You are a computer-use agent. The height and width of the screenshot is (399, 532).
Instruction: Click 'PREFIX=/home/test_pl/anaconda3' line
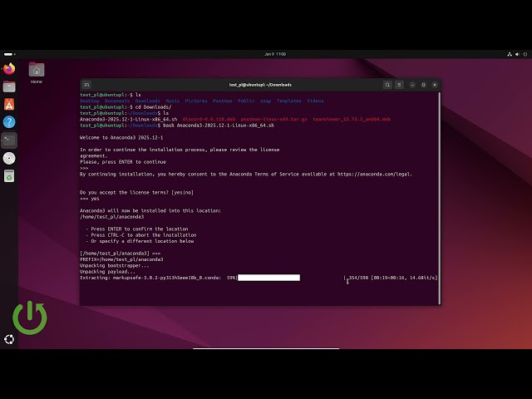121,259
